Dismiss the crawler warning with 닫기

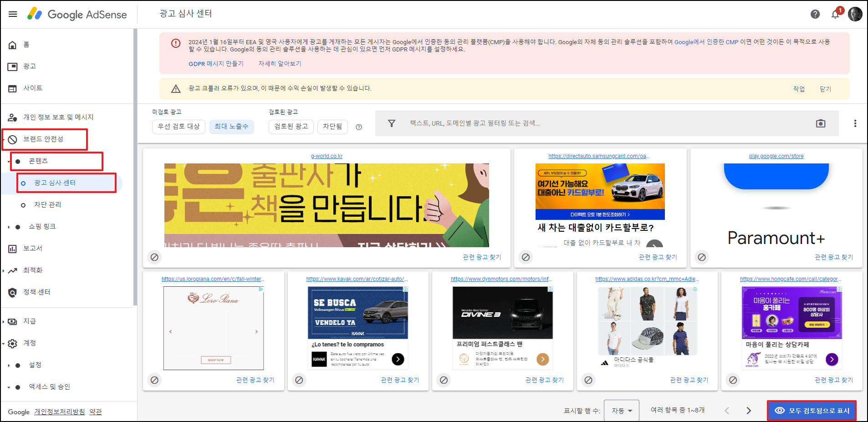click(825, 89)
